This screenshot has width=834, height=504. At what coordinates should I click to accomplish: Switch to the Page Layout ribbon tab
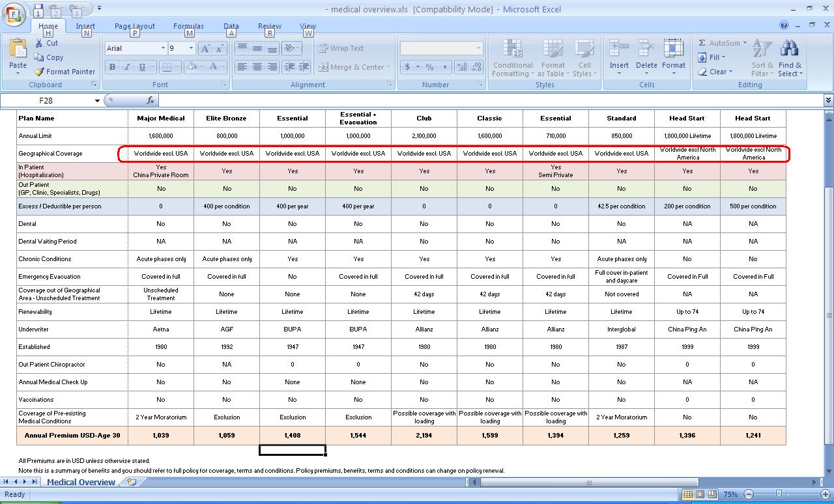pos(135,26)
